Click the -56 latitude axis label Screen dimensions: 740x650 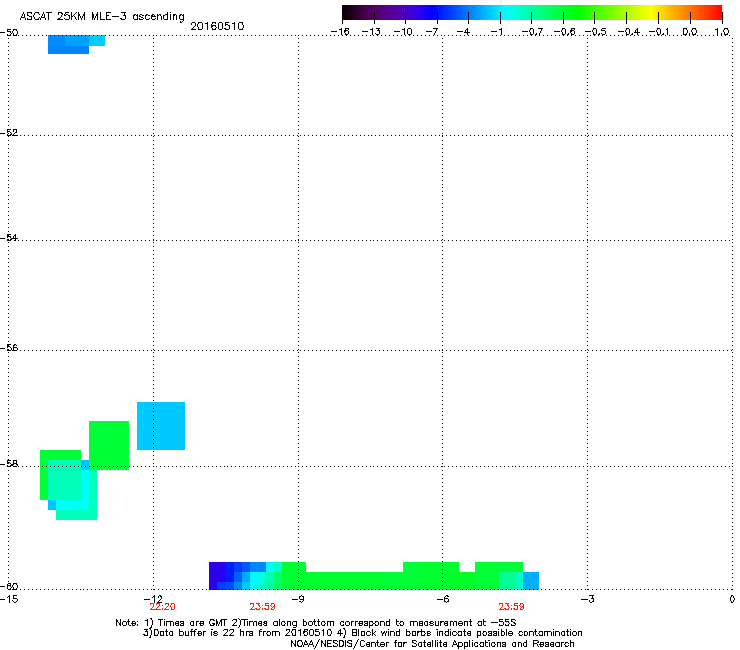coord(9,347)
